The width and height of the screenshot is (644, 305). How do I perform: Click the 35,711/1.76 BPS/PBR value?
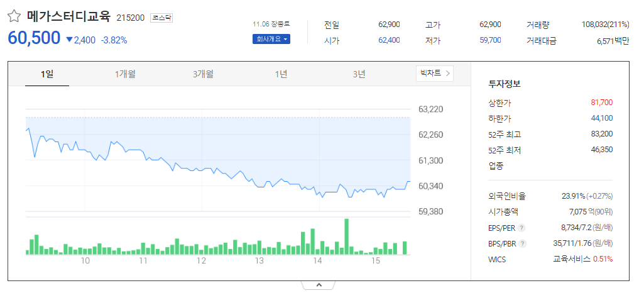(x=572, y=243)
